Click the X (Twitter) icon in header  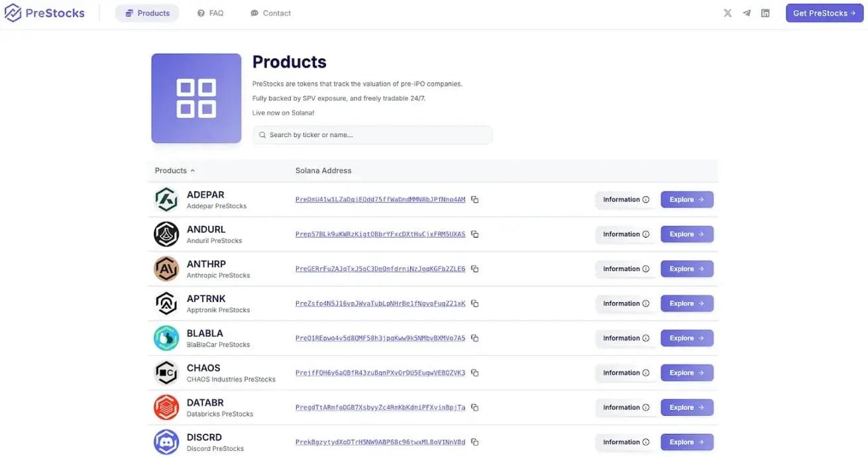(x=728, y=13)
